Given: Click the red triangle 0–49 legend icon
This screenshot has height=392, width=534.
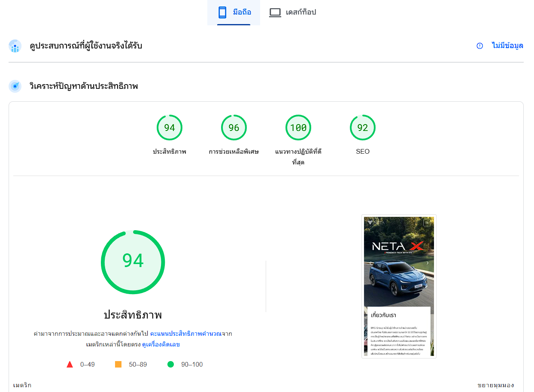Looking at the screenshot, I should coord(70,365).
